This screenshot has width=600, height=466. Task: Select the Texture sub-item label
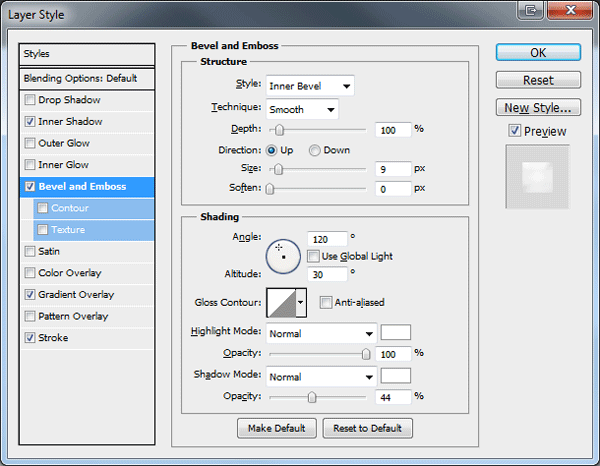68,230
